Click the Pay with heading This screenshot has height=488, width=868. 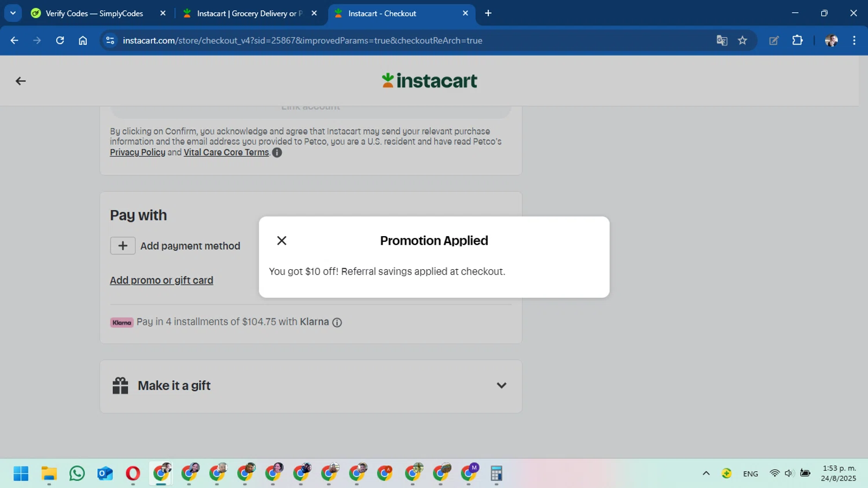[x=138, y=215]
